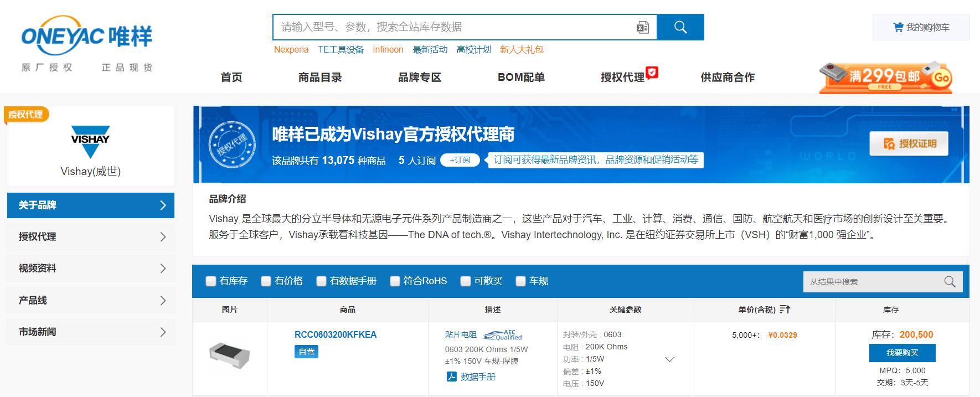This screenshot has width=980, height=397.
Task: Sort by unit price using sort icon
Action: 785,310
